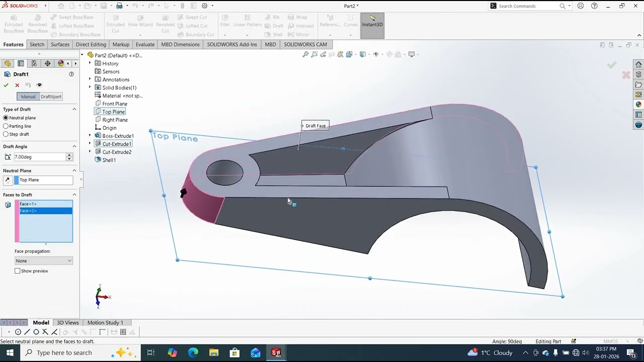Expand the Annotations tree node

tap(90, 79)
